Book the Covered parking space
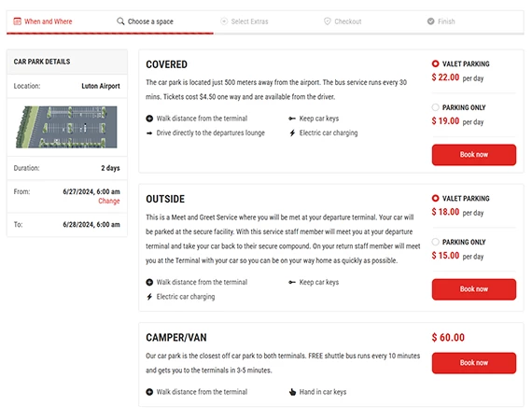Viewport: 532px width, 420px height. tap(473, 155)
